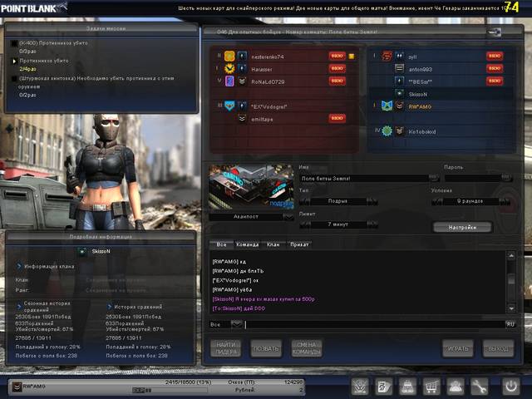The height and width of the screenshot is (399, 532).
Task: Click the rank badge next to SkissoN in team list
Action: 399,94
